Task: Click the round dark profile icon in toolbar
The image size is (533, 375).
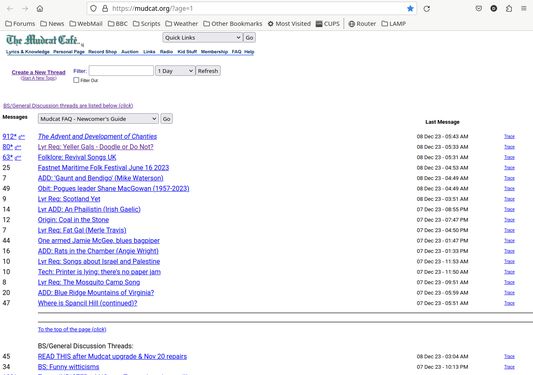Action: pyautogui.click(x=494, y=8)
